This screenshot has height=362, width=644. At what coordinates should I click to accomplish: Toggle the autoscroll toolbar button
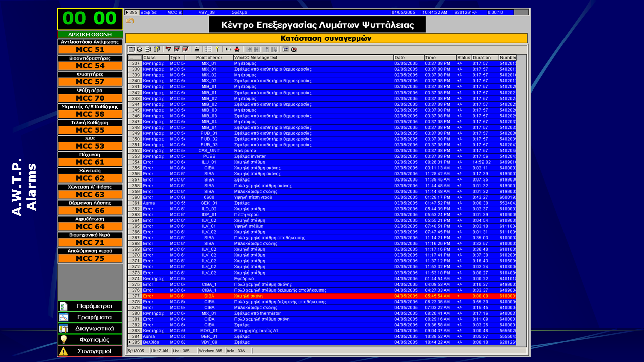pos(197,49)
